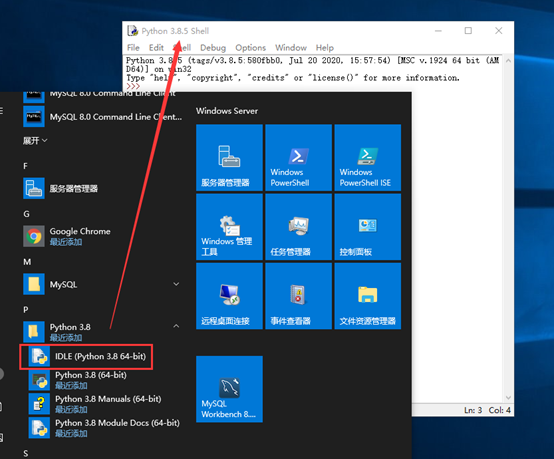This screenshot has height=459, width=554.
Task: Launch IDLE (Python 3.8 64-bit)
Action: (87, 357)
